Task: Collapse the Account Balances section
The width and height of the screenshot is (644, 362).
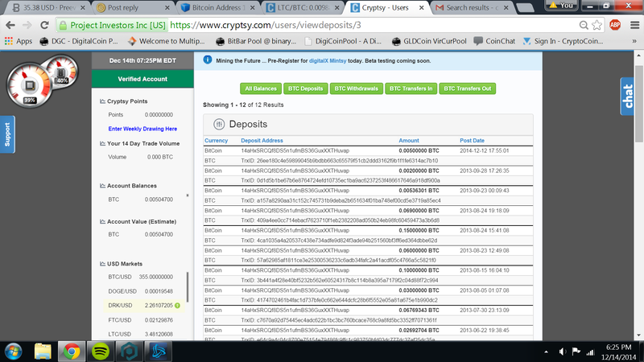Action: 102,186
